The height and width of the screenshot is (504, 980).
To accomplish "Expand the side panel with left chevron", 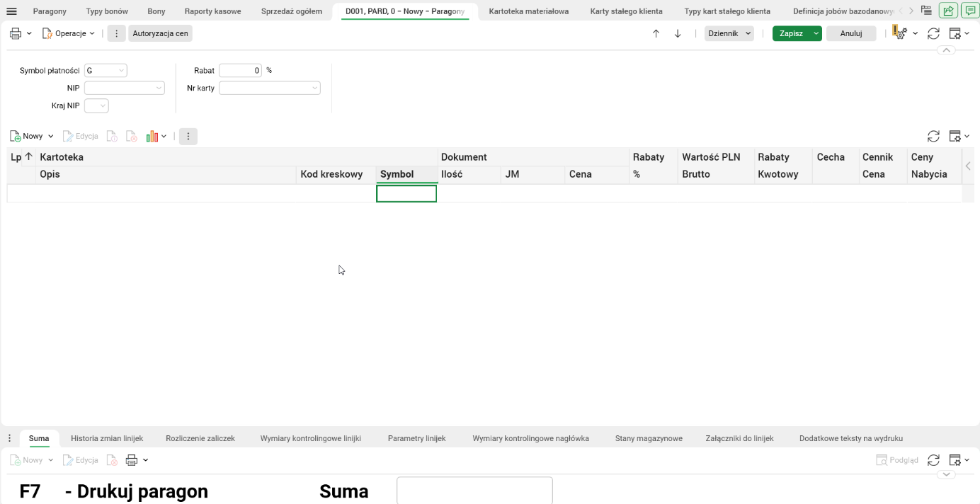I will (968, 166).
